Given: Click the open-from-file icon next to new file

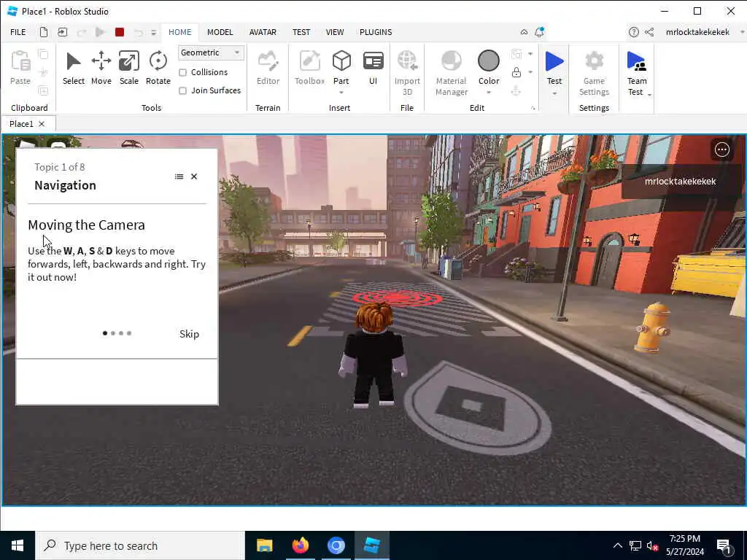Looking at the screenshot, I should pos(63,32).
